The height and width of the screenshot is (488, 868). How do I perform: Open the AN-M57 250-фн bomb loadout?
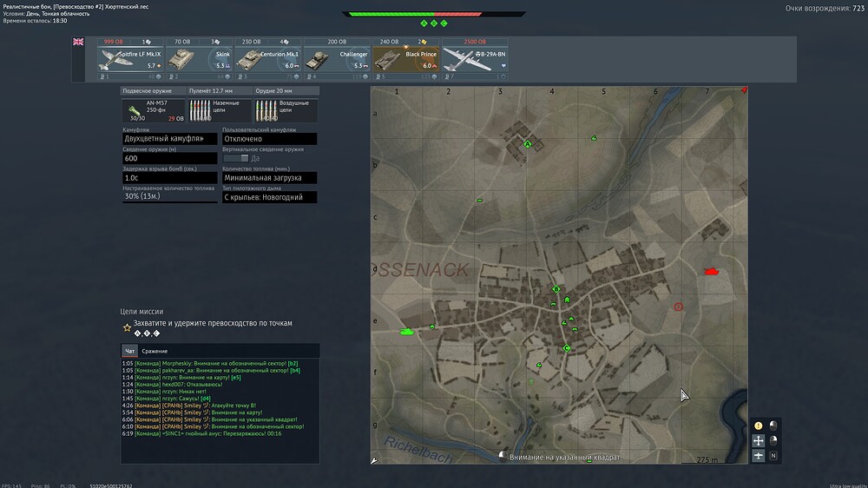click(154, 110)
